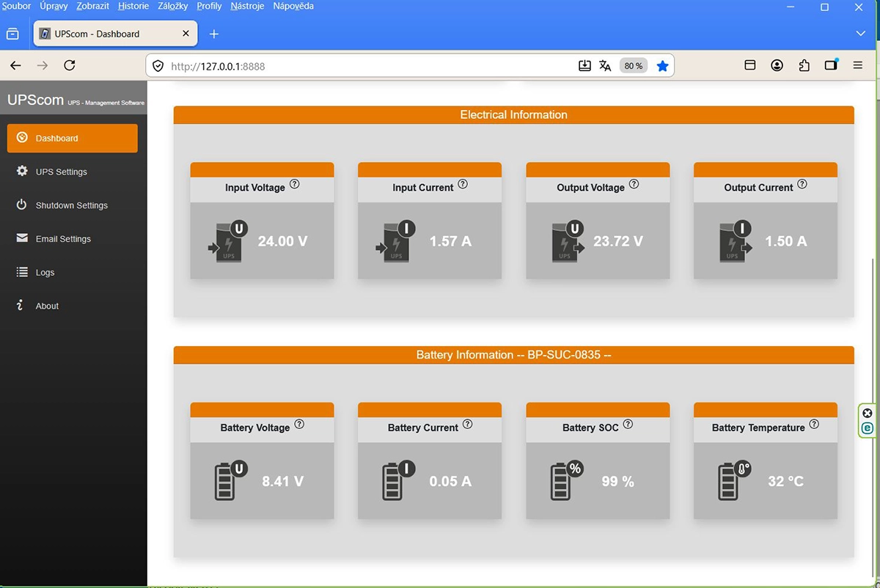The height and width of the screenshot is (588, 880).
Task: Switch to the UPScom - Dashboard tab
Action: click(114, 34)
